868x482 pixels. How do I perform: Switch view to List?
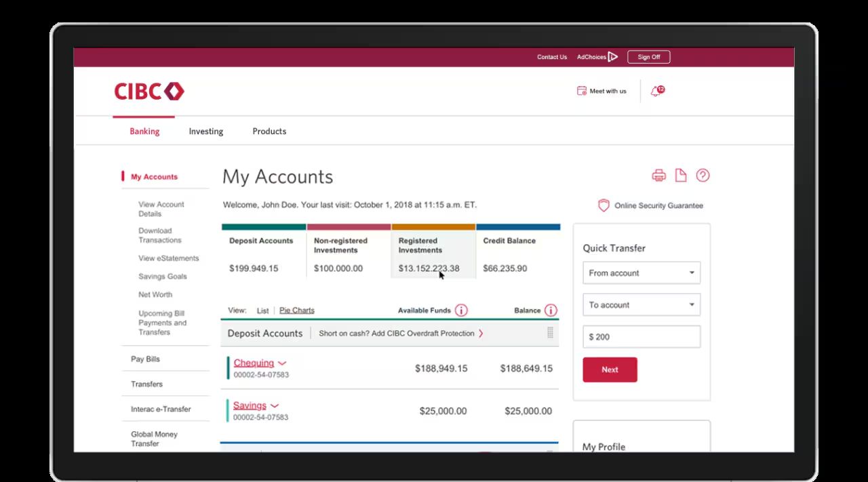click(x=262, y=310)
